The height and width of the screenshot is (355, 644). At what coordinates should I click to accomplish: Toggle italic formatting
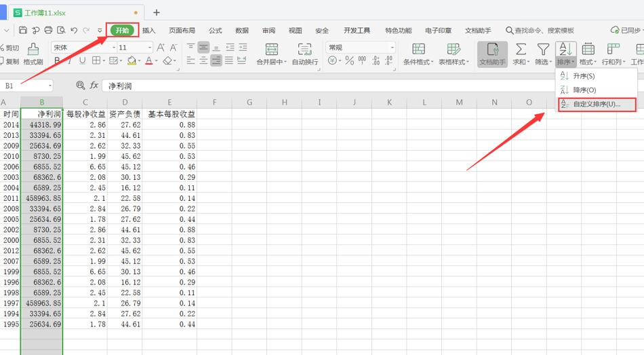pyautogui.click(x=69, y=61)
